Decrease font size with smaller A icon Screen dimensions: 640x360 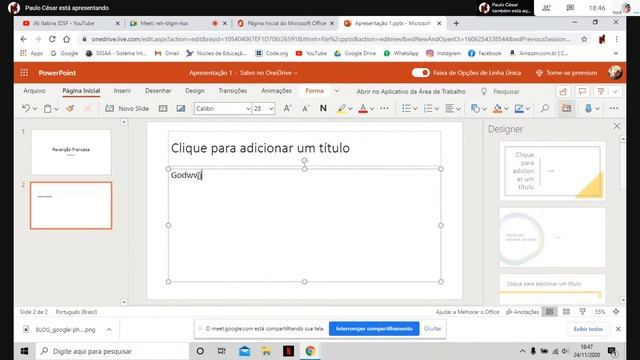pyautogui.click(x=306, y=108)
